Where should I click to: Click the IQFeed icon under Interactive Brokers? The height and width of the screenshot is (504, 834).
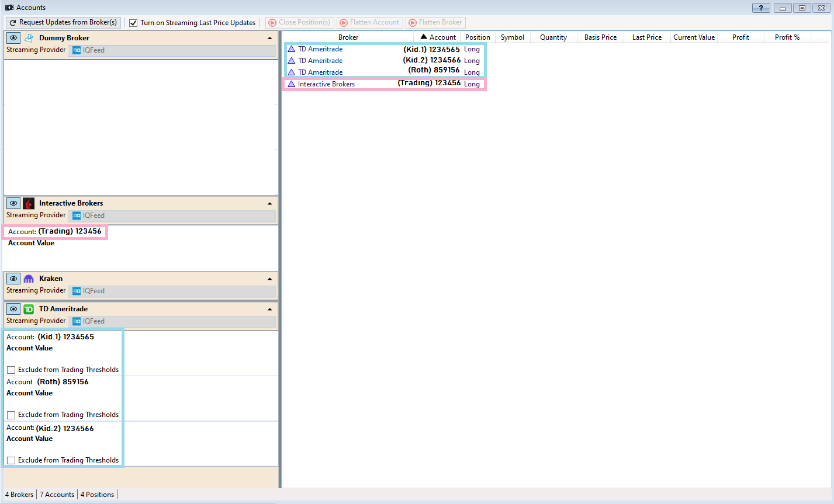point(77,215)
